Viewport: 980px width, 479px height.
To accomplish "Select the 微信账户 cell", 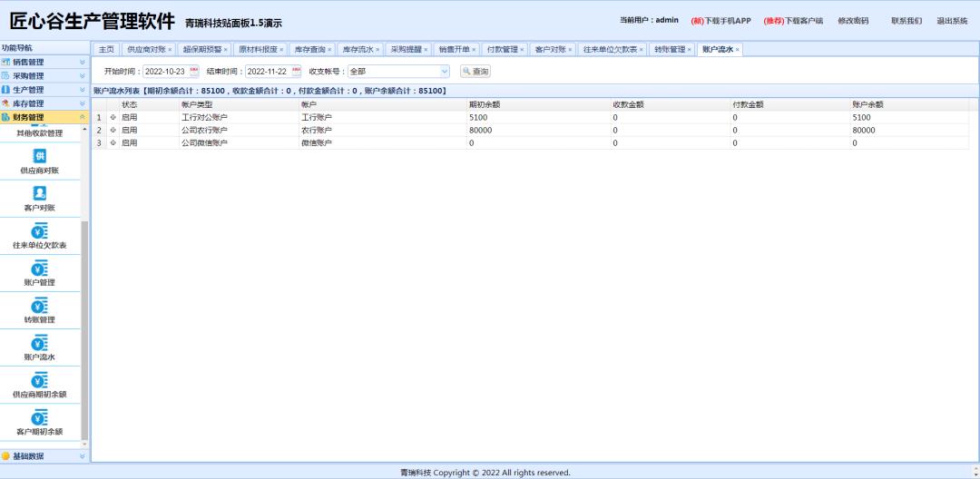I will click(x=383, y=143).
